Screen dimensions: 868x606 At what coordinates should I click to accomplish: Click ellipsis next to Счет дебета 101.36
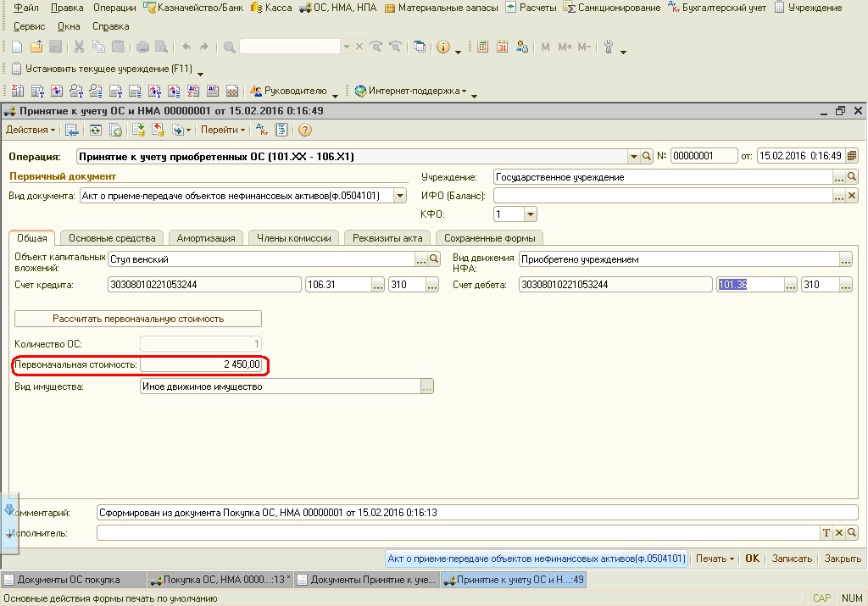[791, 285]
